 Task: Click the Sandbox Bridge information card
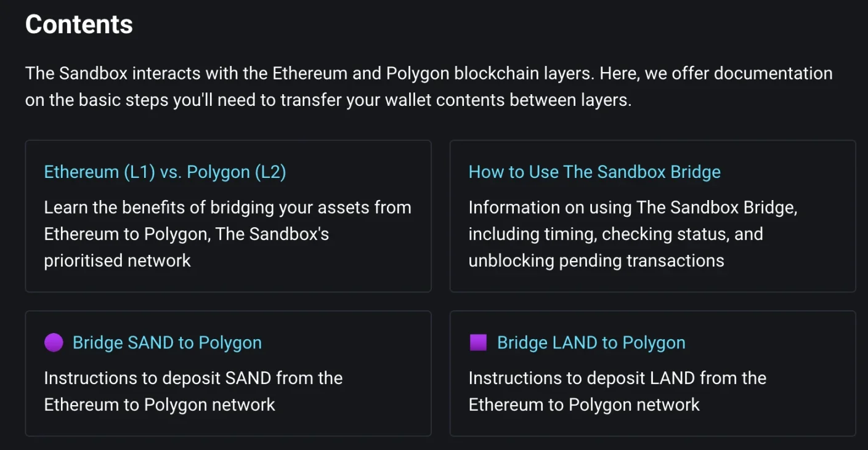point(652,215)
